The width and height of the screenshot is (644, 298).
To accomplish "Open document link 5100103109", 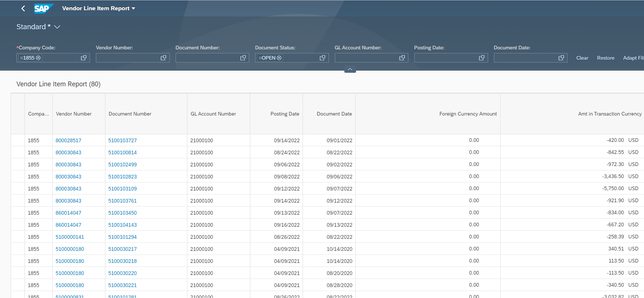I will pos(123,189).
